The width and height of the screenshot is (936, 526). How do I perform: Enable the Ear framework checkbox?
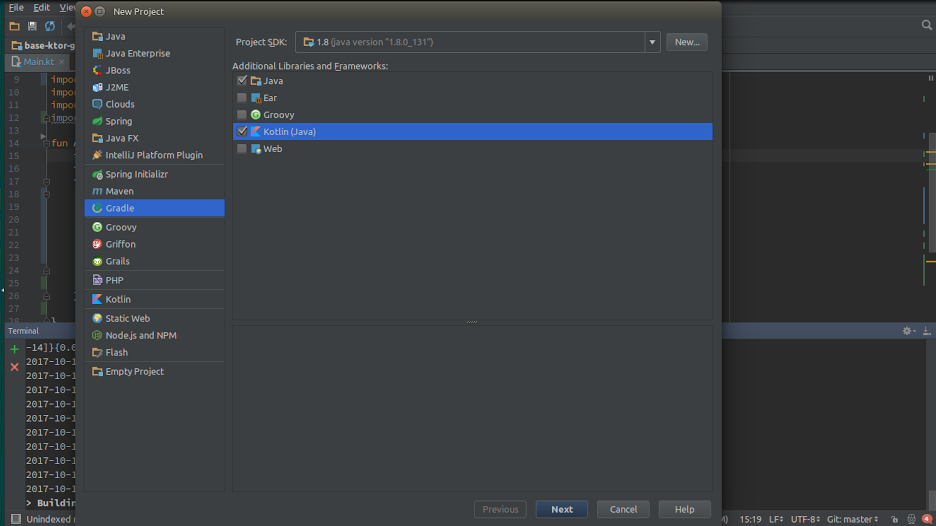tap(242, 98)
